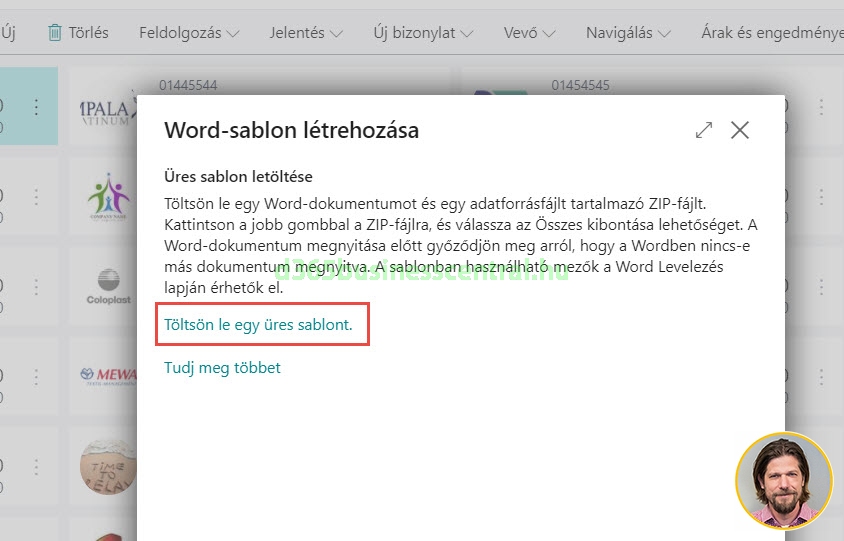Open three-dot menu left of Time to Relax image

tap(37, 467)
